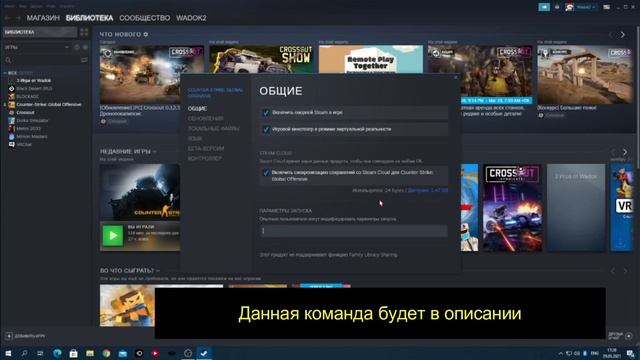Screen dimensions: 640x360
Task: Open the Crossout cover in recent games
Action: pyautogui.click(x=512, y=208)
